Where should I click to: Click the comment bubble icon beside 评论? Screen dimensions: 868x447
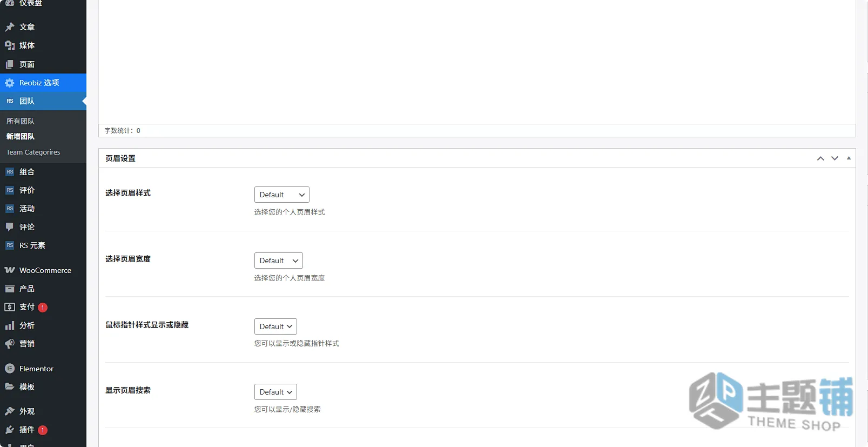tap(10, 227)
